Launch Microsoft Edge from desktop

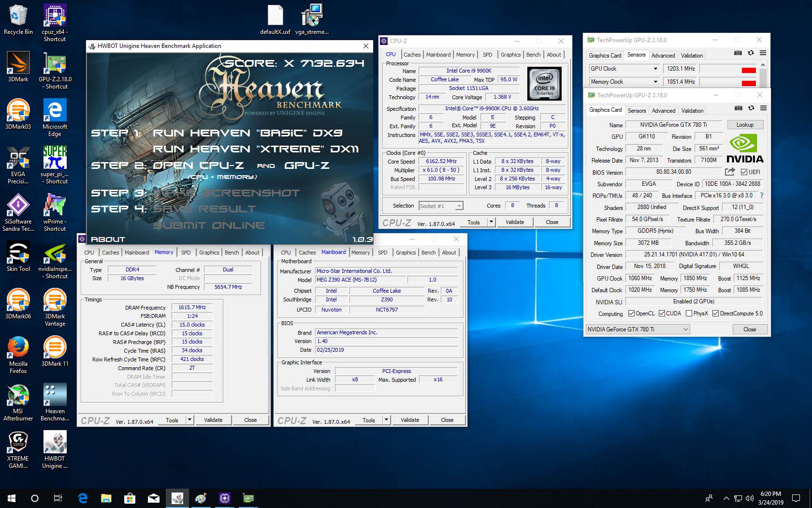[x=55, y=118]
